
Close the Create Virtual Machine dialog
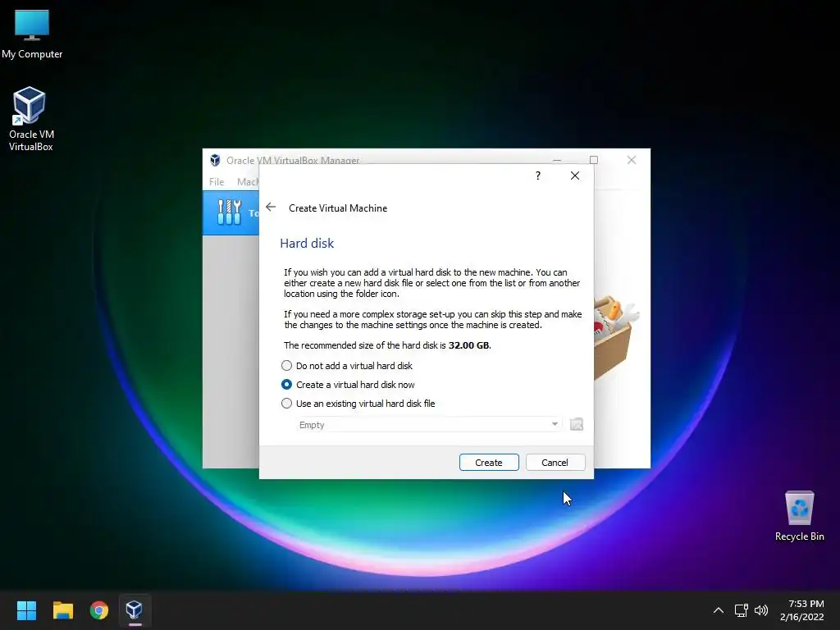coord(575,176)
